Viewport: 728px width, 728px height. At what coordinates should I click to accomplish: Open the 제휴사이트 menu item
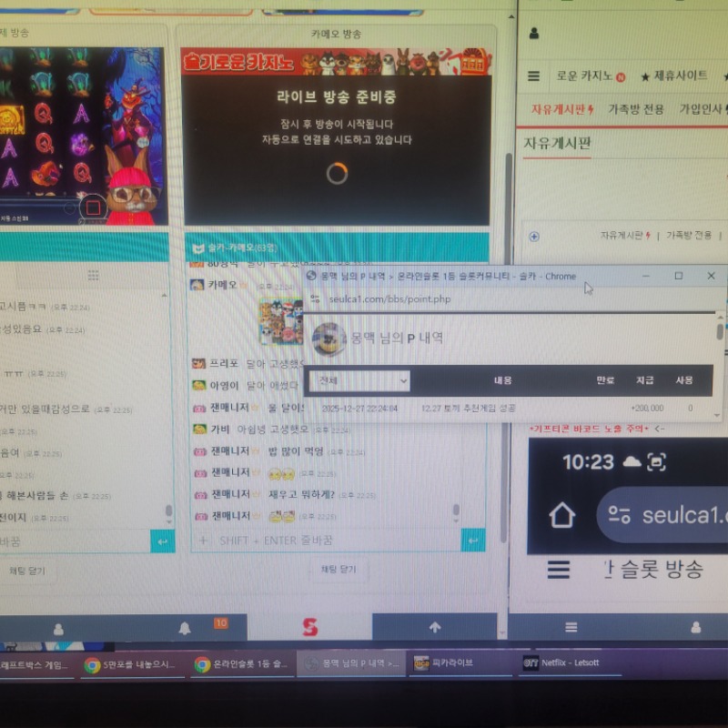(673, 76)
